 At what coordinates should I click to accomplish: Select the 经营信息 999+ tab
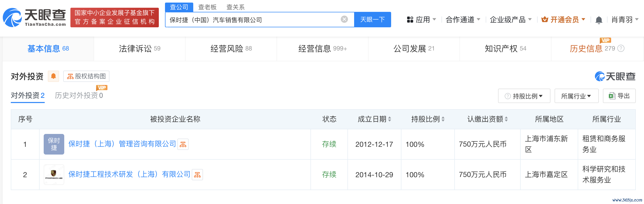click(323, 48)
